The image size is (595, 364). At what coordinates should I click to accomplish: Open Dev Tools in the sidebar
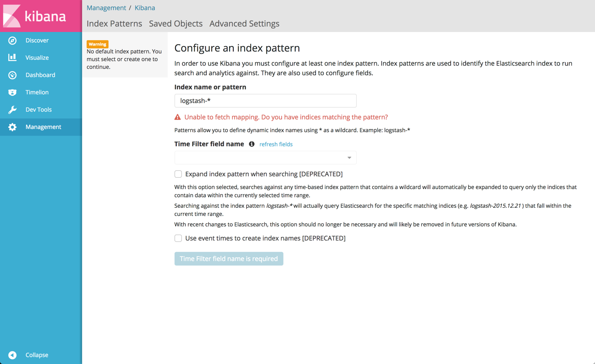(x=41, y=110)
